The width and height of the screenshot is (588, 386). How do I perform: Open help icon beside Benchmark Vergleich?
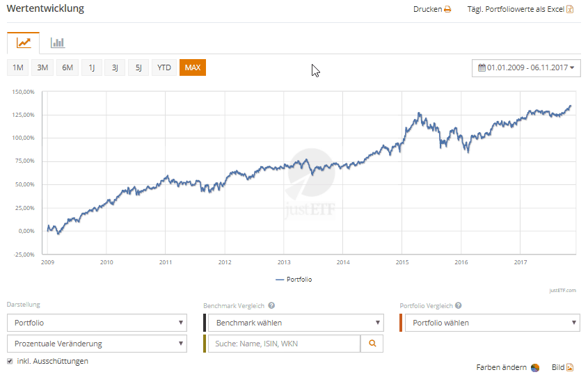[271, 305]
